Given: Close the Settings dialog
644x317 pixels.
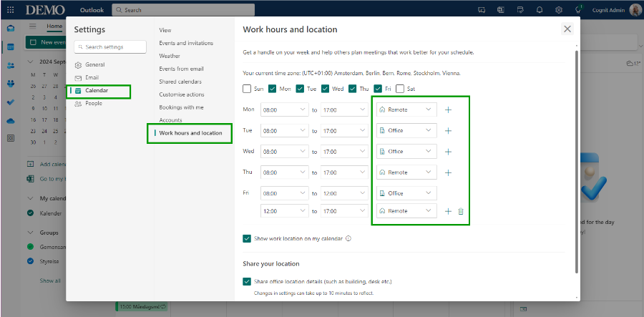Looking at the screenshot, I should tap(567, 29).
